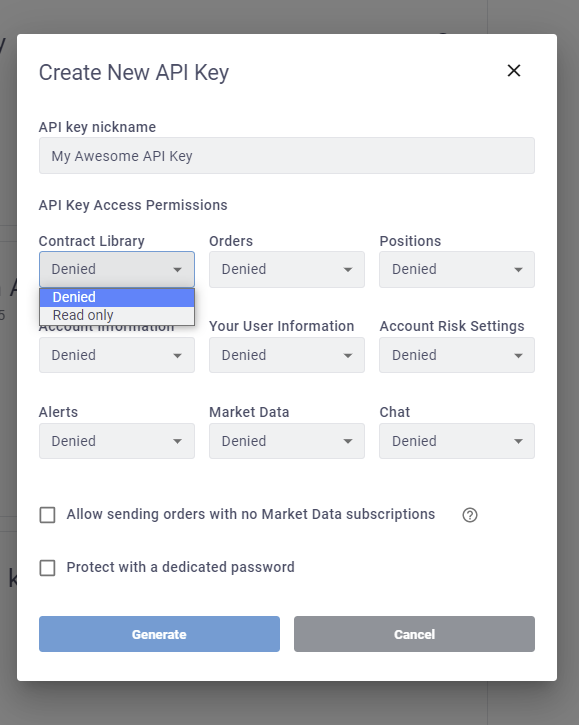Open the Positions permission dropdown
The image size is (579, 725).
[x=457, y=270]
